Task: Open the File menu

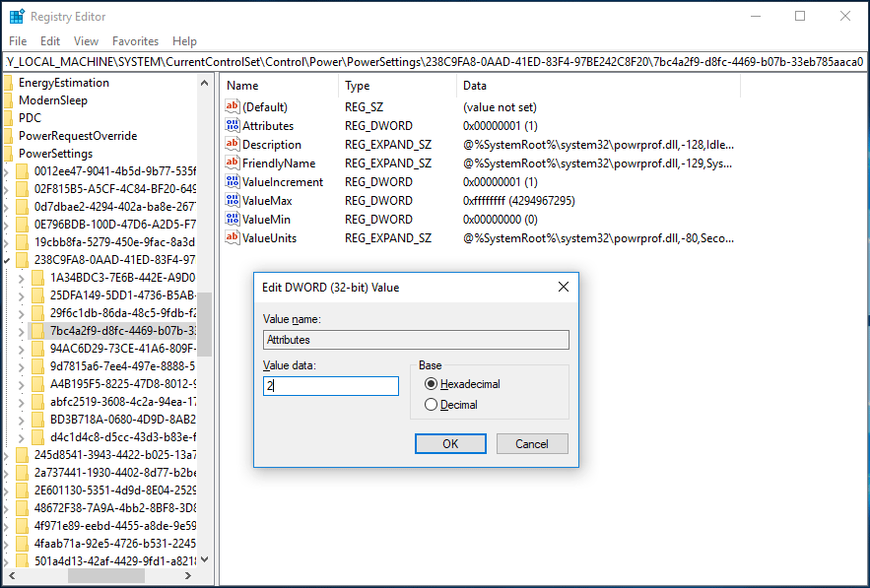Action: (18, 41)
